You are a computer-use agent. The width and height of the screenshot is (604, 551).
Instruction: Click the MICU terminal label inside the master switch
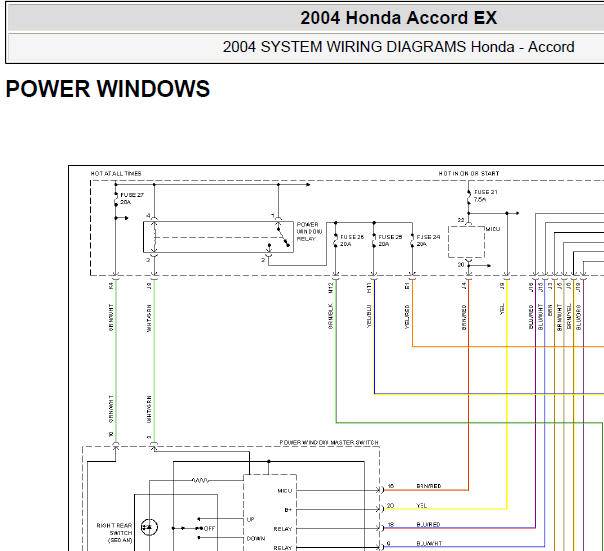(285, 491)
